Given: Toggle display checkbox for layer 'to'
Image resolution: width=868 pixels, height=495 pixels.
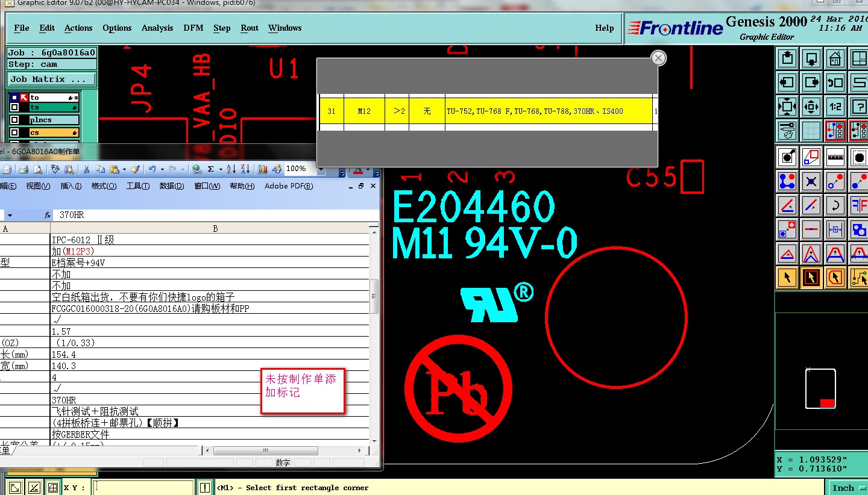Looking at the screenshot, I should click(x=14, y=98).
